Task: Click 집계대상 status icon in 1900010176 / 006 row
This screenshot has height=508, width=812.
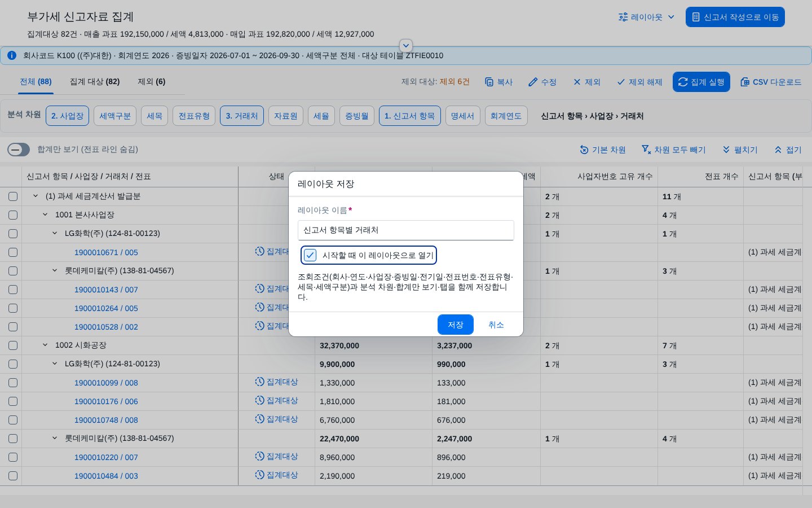Action: [x=259, y=401]
